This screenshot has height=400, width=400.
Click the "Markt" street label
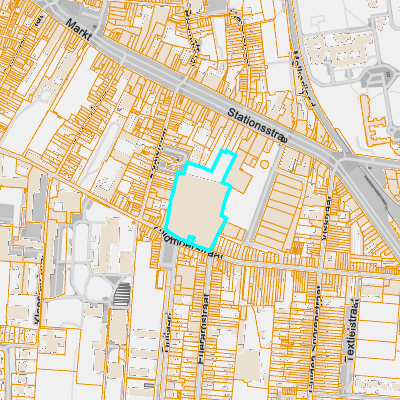pos(79,30)
